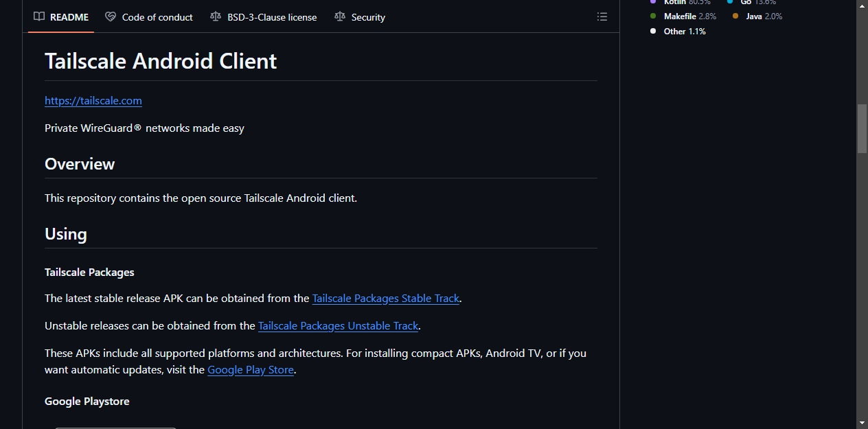Click the Tailscale Packages subheading
This screenshot has width=868, height=429.
(x=89, y=273)
